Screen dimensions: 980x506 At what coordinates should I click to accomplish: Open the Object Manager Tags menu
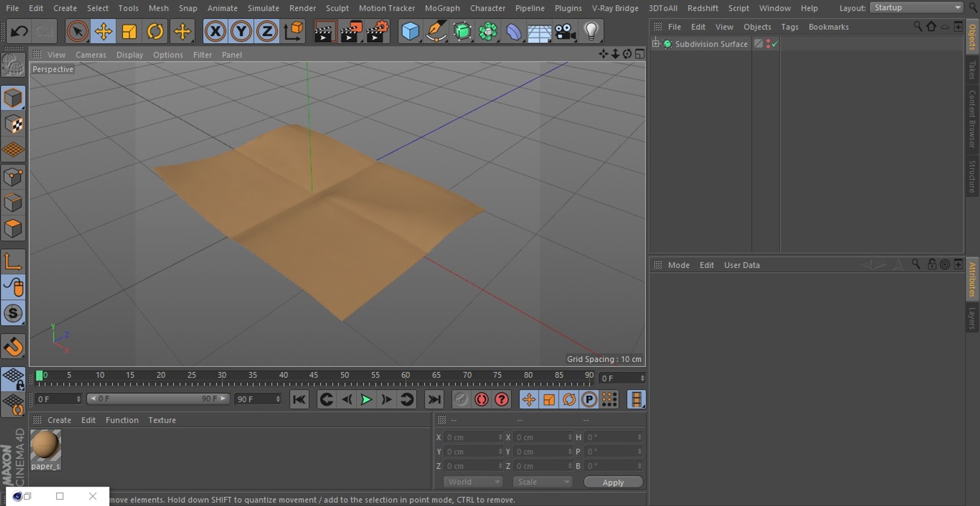point(790,27)
